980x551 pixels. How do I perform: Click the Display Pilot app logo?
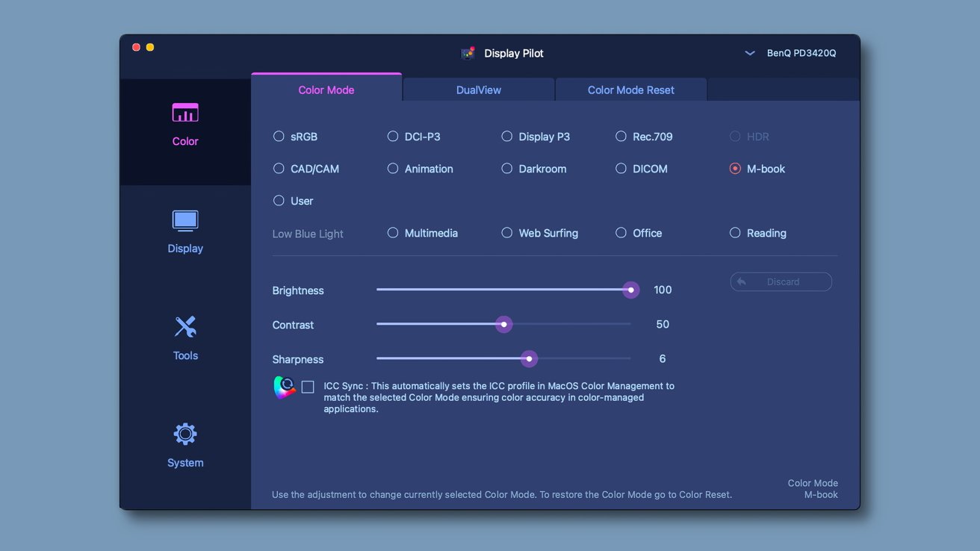click(x=468, y=53)
